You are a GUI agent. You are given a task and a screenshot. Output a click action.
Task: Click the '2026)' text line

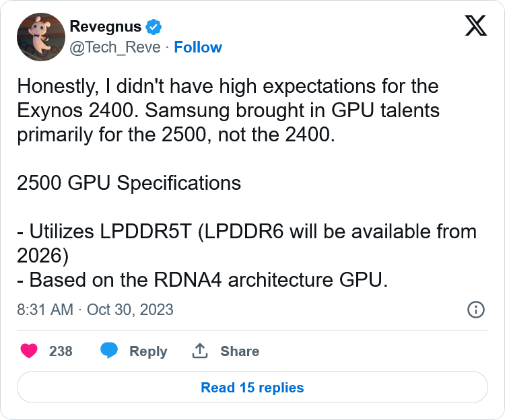point(42,256)
